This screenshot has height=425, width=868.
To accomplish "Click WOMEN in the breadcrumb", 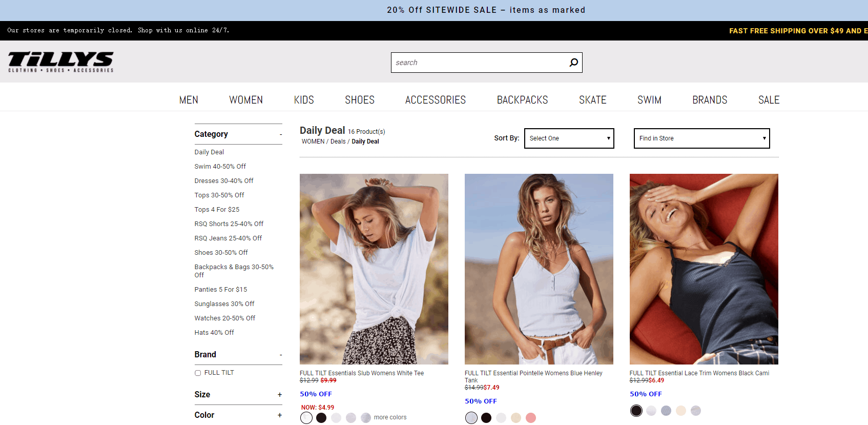I will click(x=313, y=141).
